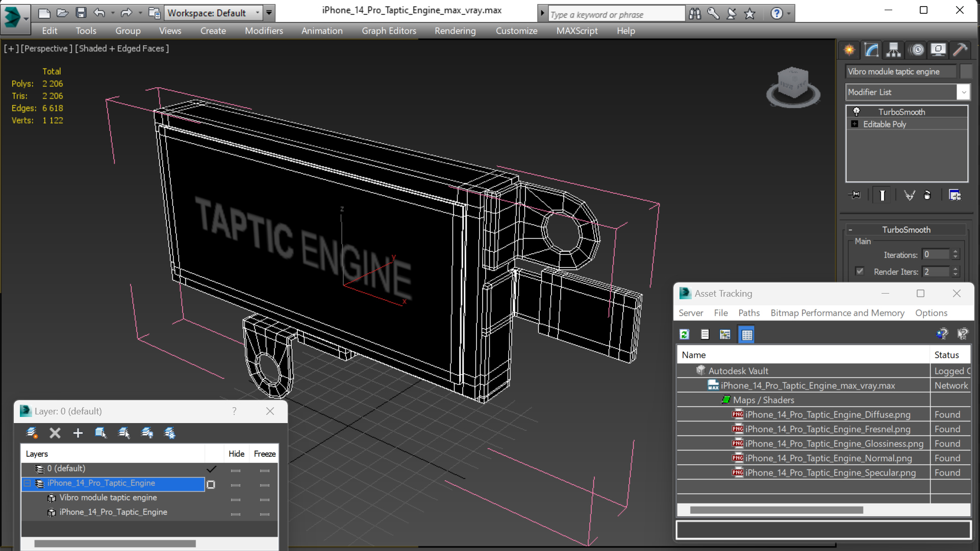
Task: Click the star favorites icon
Action: point(749,14)
